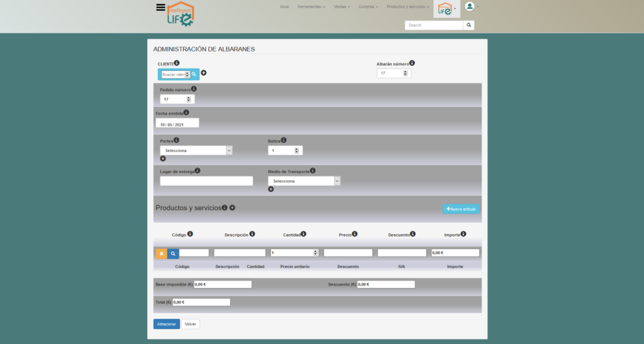Click the top Search input field
Viewport: 644px width, 344px height.
pyautogui.click(x=434, y=25)
